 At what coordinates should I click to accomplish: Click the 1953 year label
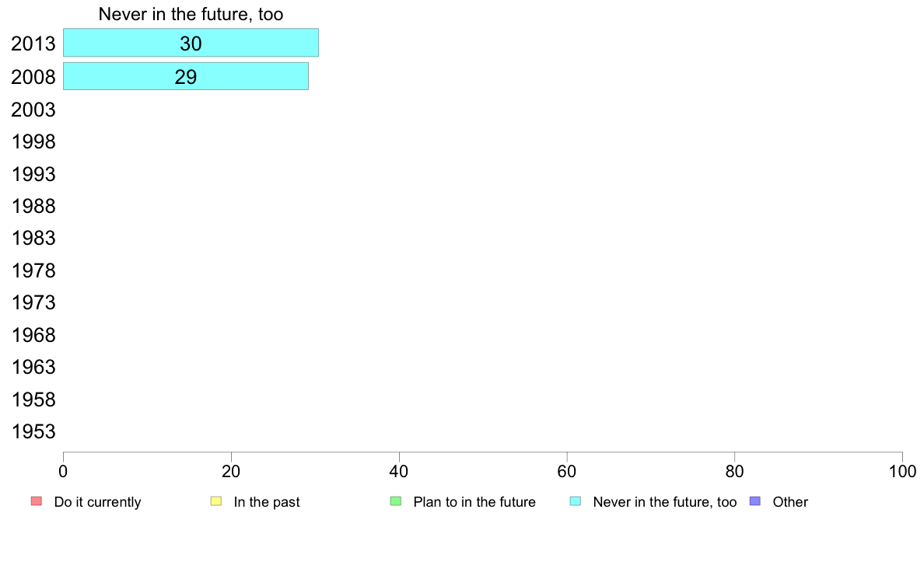pos(33,432)
